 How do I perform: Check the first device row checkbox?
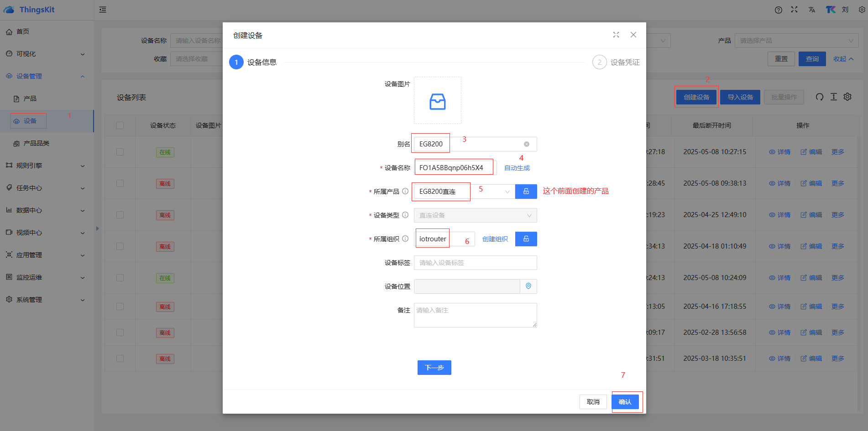click(x=120, y=152)
